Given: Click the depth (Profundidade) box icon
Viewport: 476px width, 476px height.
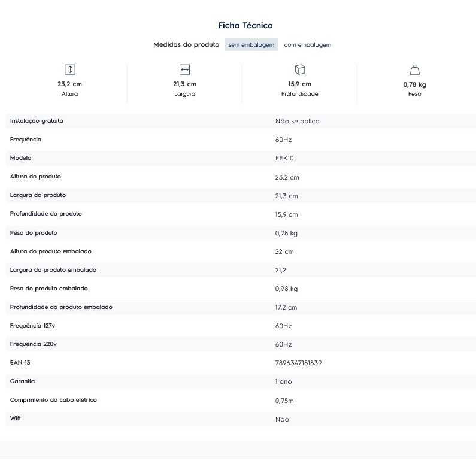Looking at the screenshot, I should (x=299, y=69).
